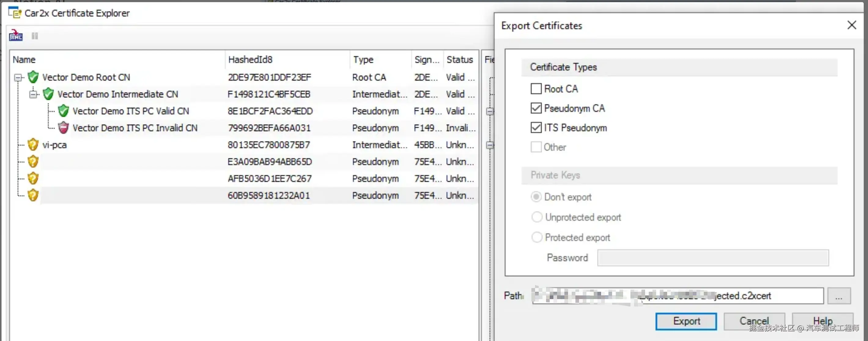Viewport: 868px width, 341px height.
Task: Click red shield icon of ITS PC Invalid CN
Action: click(63, 128)
